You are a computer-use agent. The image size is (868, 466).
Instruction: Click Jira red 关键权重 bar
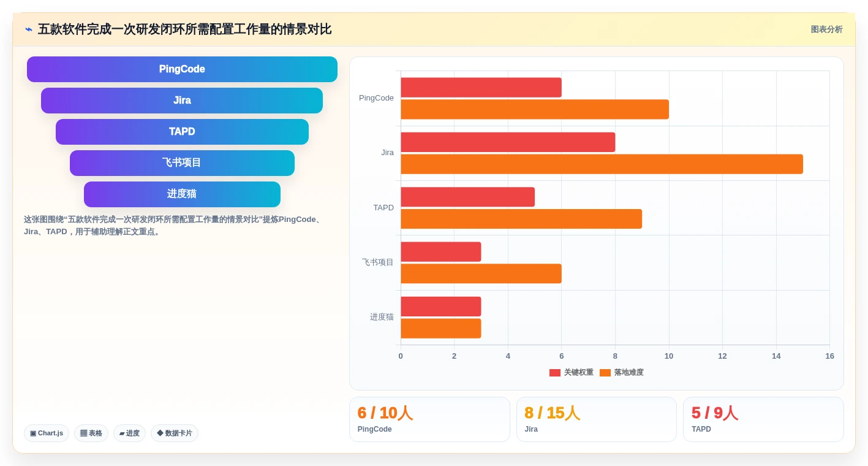(x=508, y=142)
